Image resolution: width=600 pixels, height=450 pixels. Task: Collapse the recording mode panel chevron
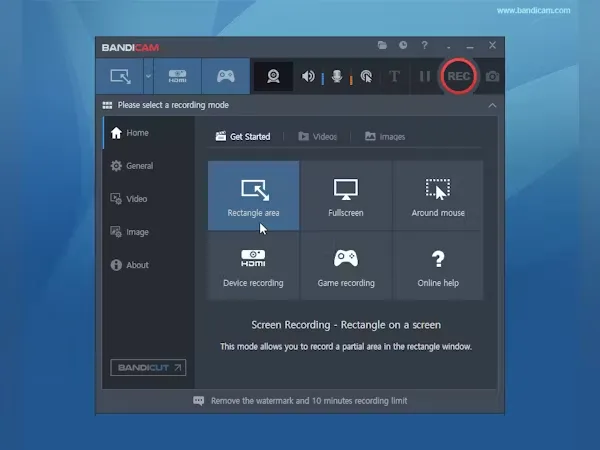(x=492, y=105)
